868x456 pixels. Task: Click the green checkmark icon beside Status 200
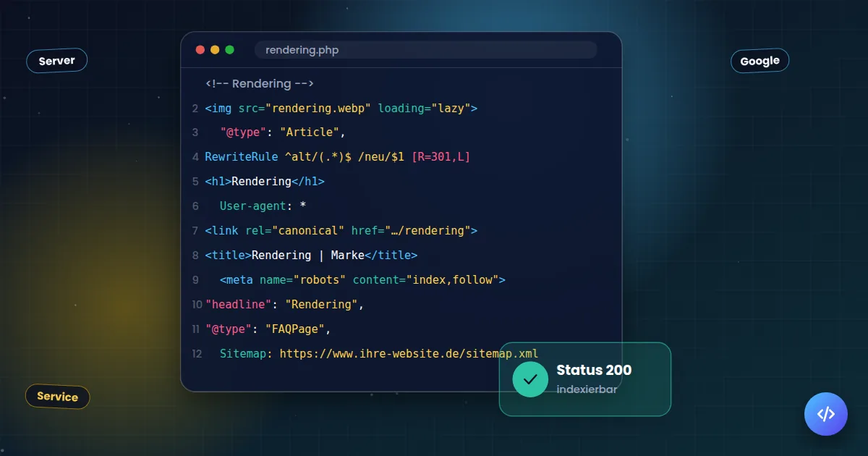(x=530, y=379)
